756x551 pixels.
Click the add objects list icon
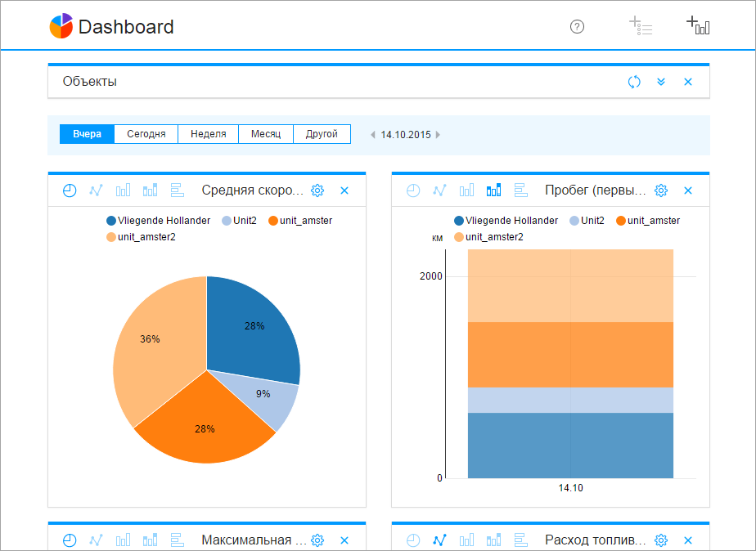coord(641,26)
